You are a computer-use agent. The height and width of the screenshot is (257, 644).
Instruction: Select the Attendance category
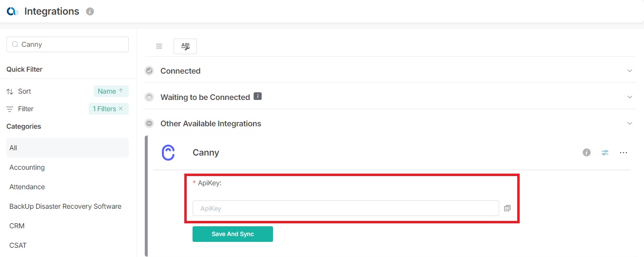click(x=27, y=187)
